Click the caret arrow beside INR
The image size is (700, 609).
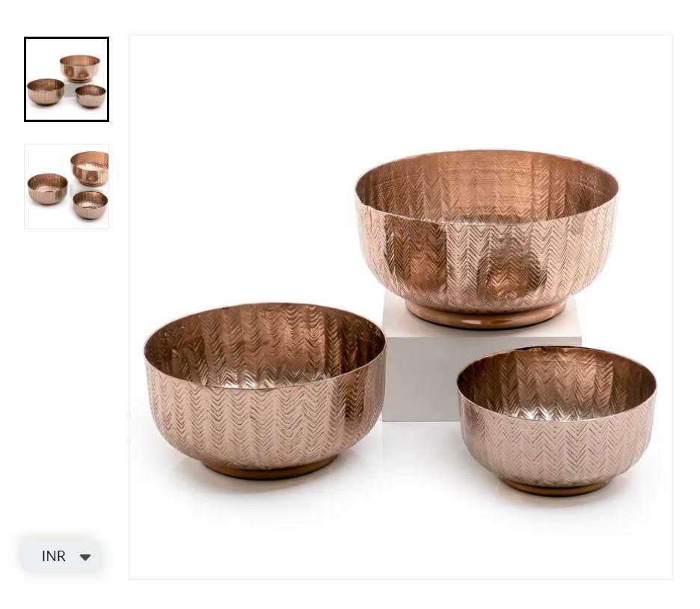click(85, 557)
